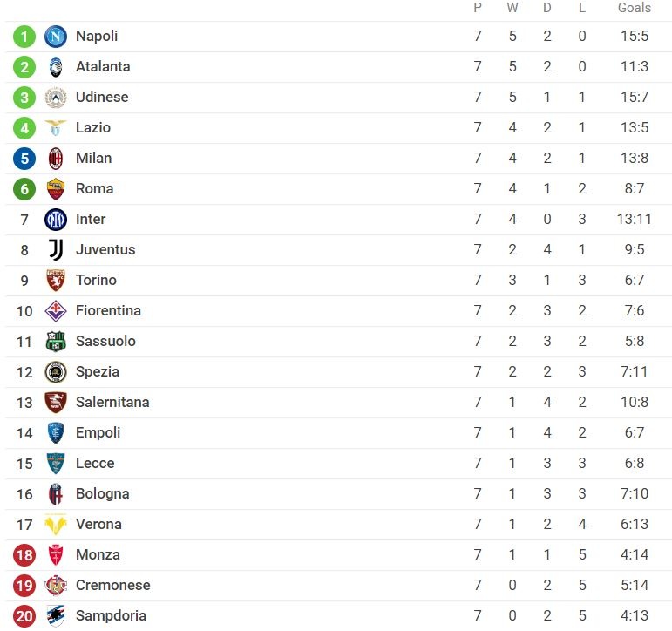This screenshot has height=631, width=672.
Task: Select the Lazio eagle logo
Action: (x=56, y=128)
